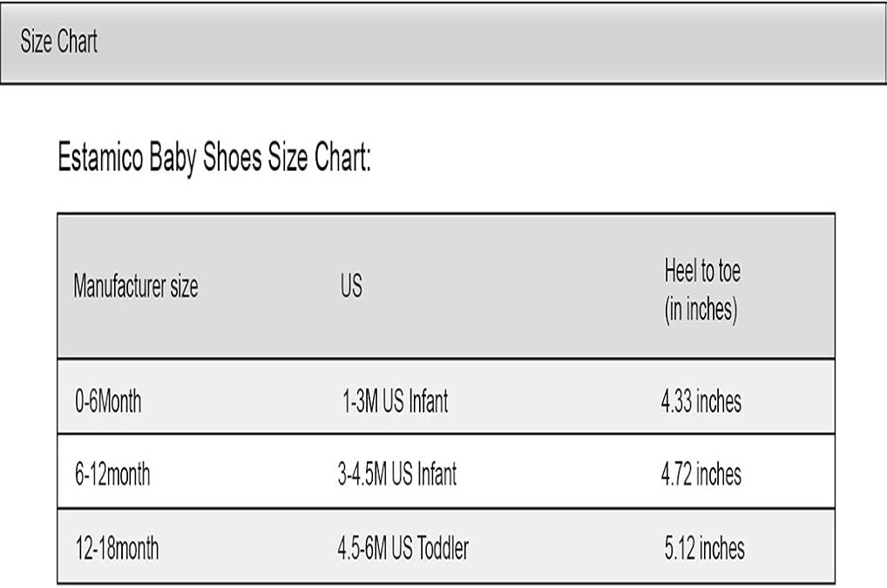The image size is (887, 588).
Task: Click the word Toddler in the table
Action: coord(442,549)
